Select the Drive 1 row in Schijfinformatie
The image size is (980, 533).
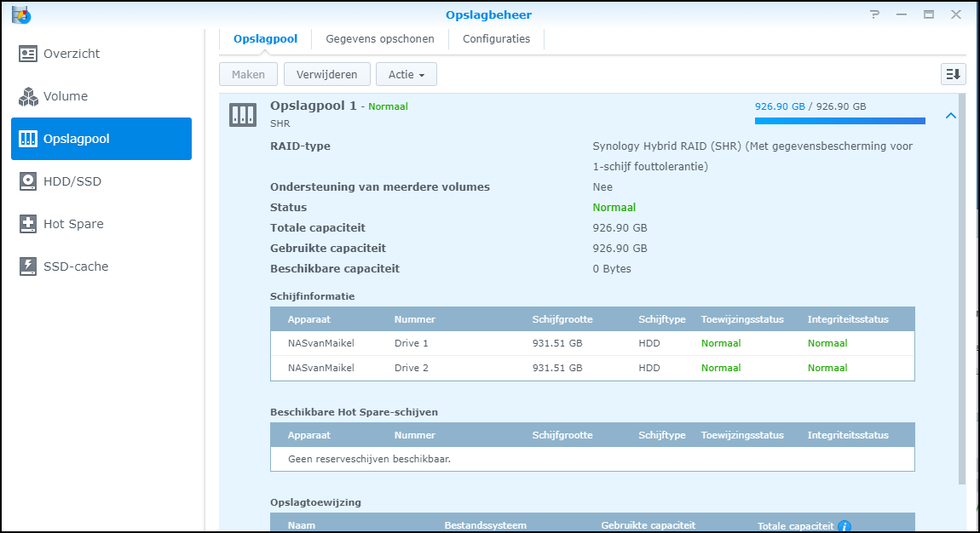click(592, 343)
